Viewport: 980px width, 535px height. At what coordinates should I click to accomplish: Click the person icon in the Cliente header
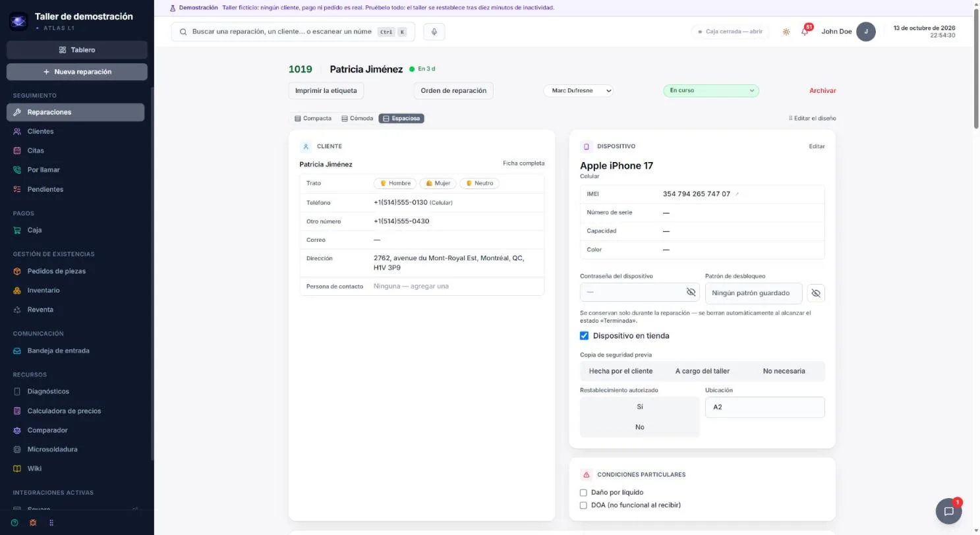pyautogui.click(x=306, y=146)
